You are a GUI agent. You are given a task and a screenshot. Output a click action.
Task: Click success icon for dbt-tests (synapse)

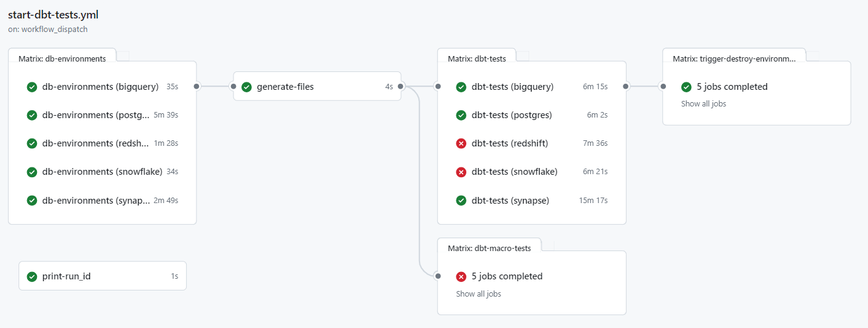click(x=461, y=201)
